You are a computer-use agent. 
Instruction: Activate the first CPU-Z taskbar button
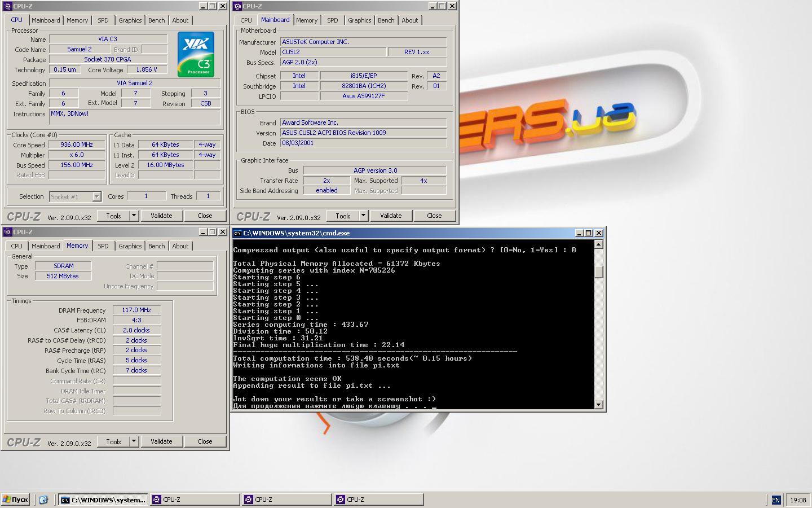[195, 500]
